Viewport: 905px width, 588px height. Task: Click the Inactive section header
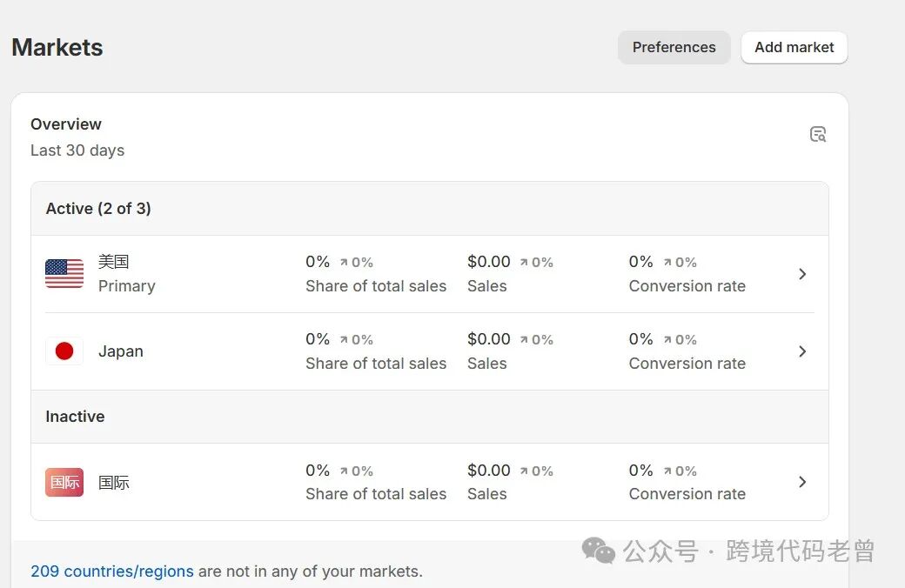coord(75,417)
